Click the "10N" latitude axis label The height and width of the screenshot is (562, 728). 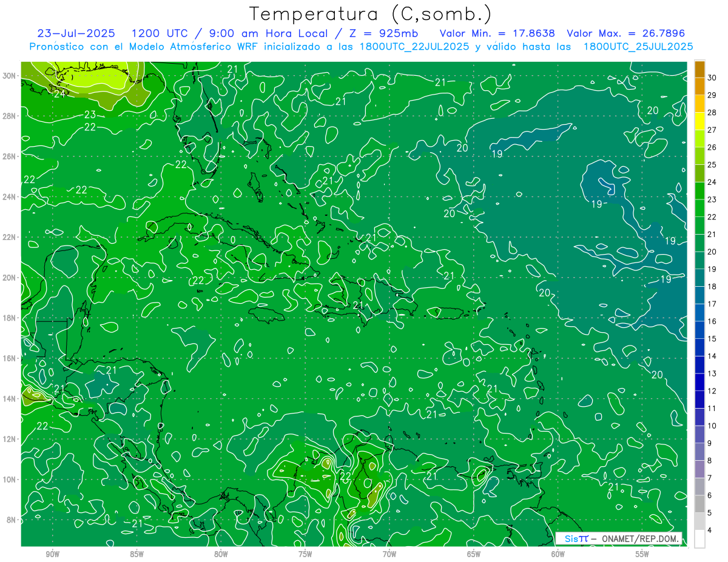(x=10, y=479)
